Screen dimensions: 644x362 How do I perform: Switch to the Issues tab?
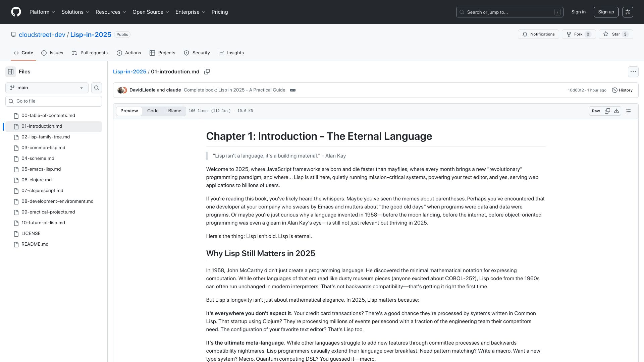(52, 53)
